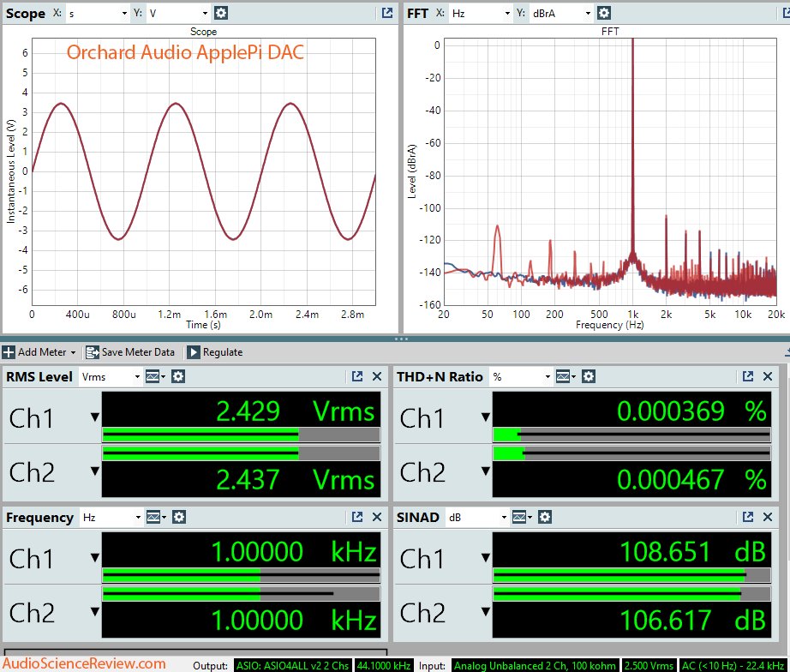Image resolution: width=790 pixels, height=672 pixels.
Task: Close the THD+N Ratio meter
Action: (768, 376)
